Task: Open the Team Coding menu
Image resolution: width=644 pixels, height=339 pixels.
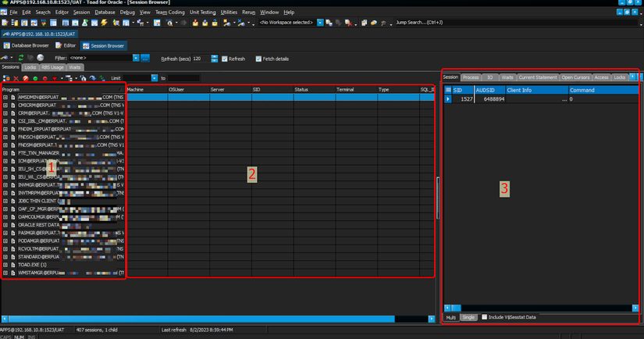Action: point(169,12)
